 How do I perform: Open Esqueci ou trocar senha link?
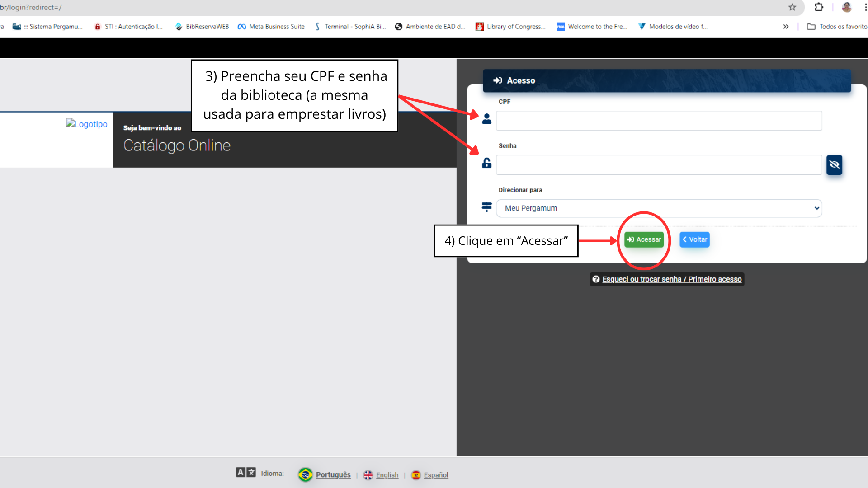coord(671,279)
